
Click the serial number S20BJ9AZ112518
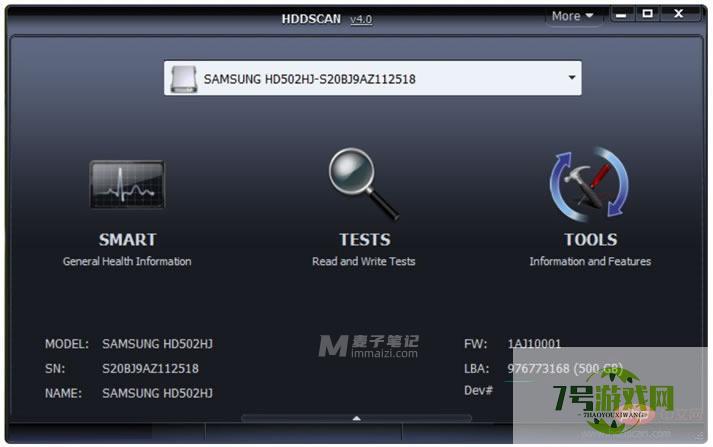click(150, 368)
